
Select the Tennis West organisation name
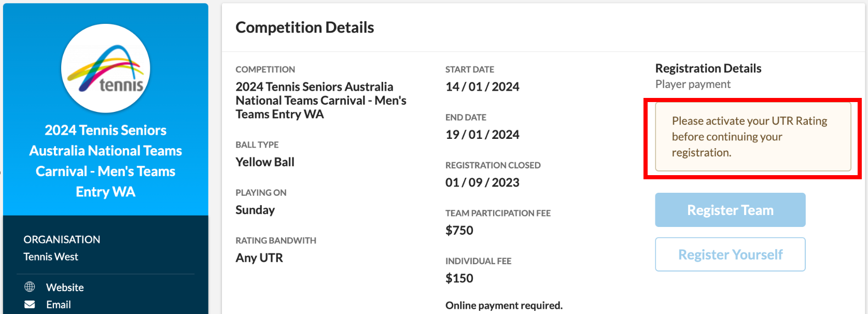pos(51,256)
